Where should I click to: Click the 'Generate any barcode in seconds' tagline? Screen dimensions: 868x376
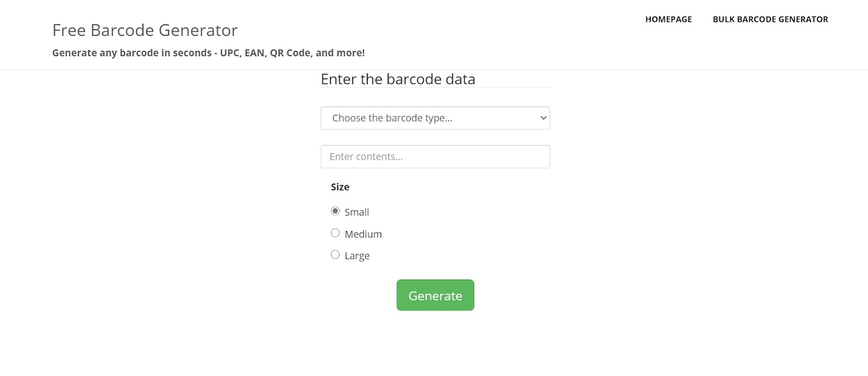pos(132,53)
